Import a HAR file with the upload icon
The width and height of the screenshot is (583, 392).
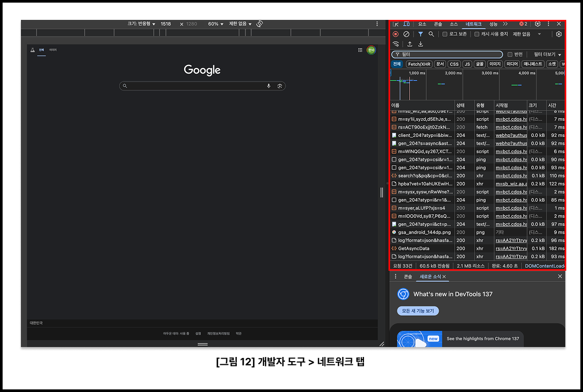[410, 44]
